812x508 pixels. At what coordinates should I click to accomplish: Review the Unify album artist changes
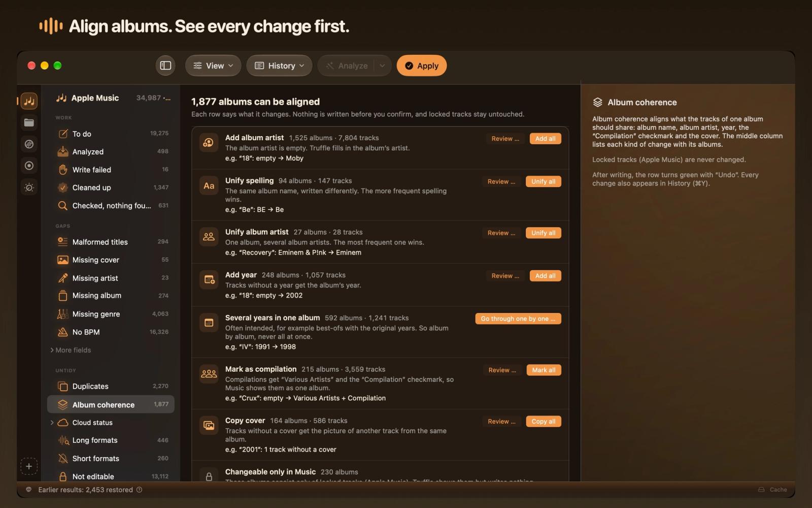pos(501,233)
